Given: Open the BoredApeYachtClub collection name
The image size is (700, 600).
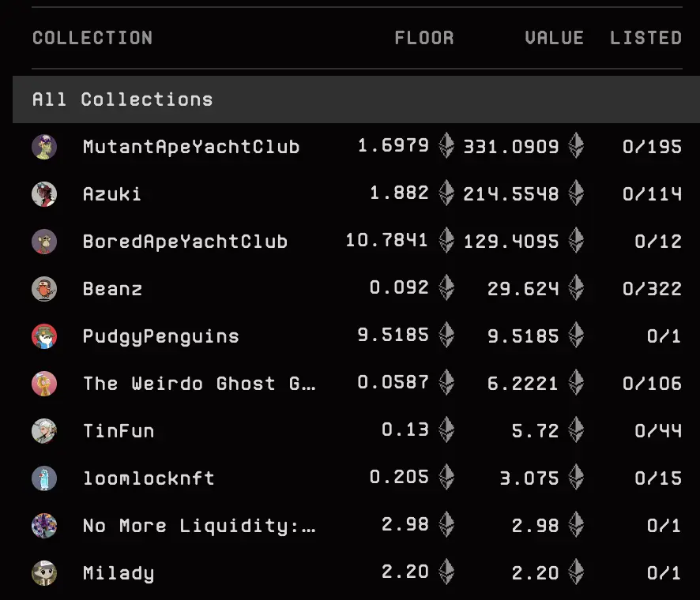Looking at the screenshot, I should coord(185,242).
